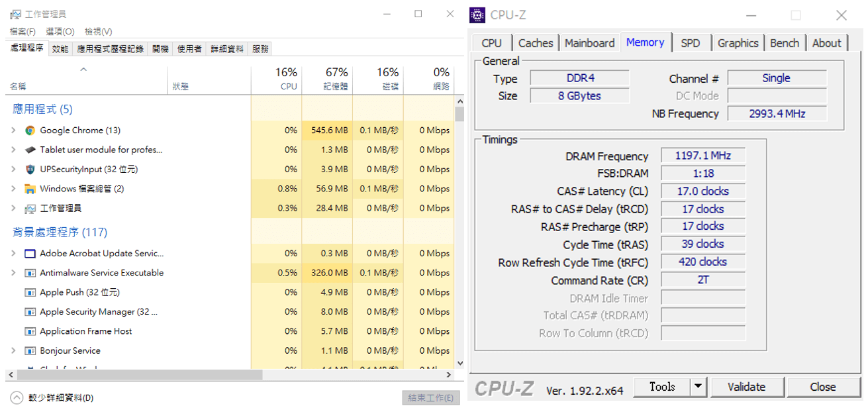This screenshot has width=868, height=410.
Task: Click the CPU-Z title bar logo icon
Action: click(x=477, y=15)
